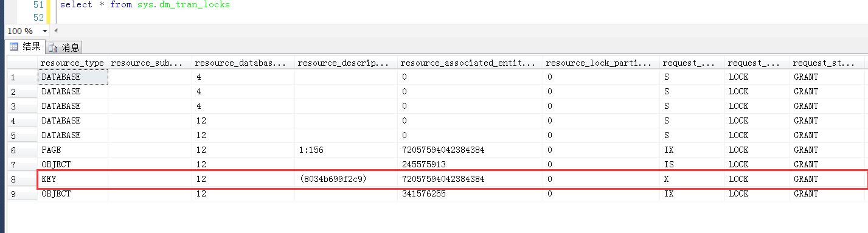Click the OBJECT cell in row 7
The height and width of the screenshot is (233, 868).
(73, 164)
